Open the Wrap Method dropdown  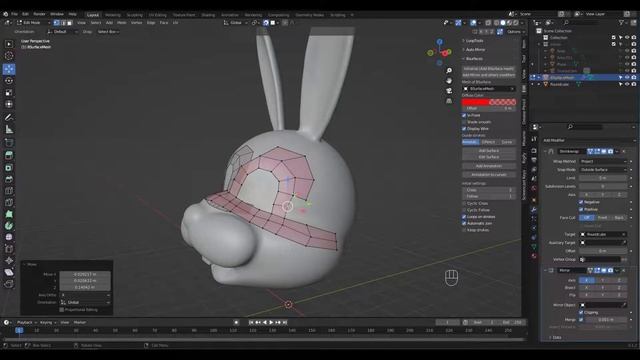tap(603, 161)
